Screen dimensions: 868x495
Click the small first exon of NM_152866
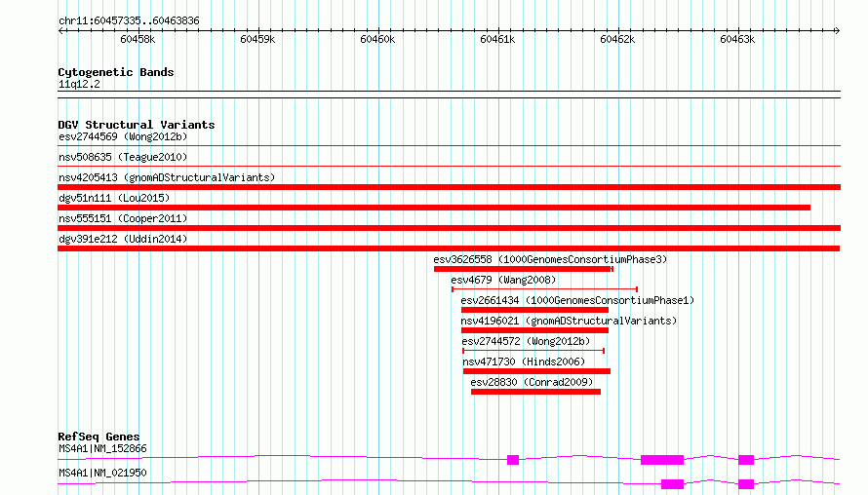coord(513,460)
